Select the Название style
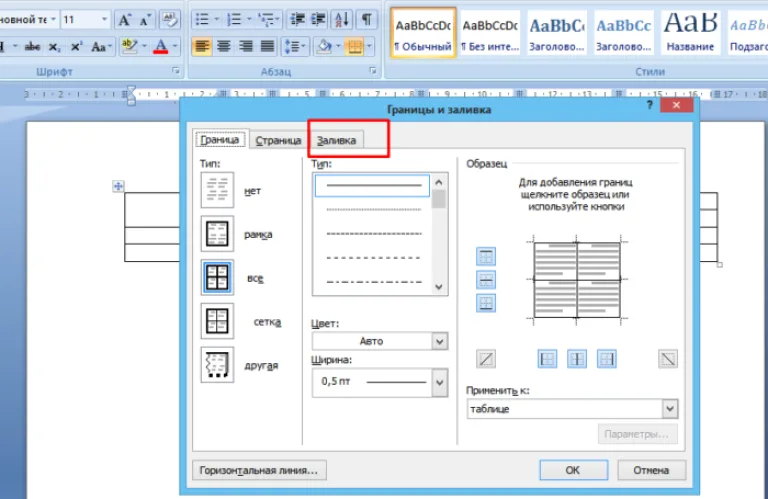Image resolution: width=768 pixels, height=499 pixels. (x=690, y=33)
